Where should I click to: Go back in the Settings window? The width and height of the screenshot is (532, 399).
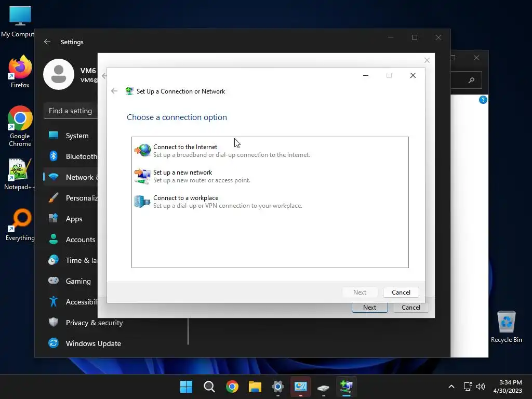coord(47,42)
